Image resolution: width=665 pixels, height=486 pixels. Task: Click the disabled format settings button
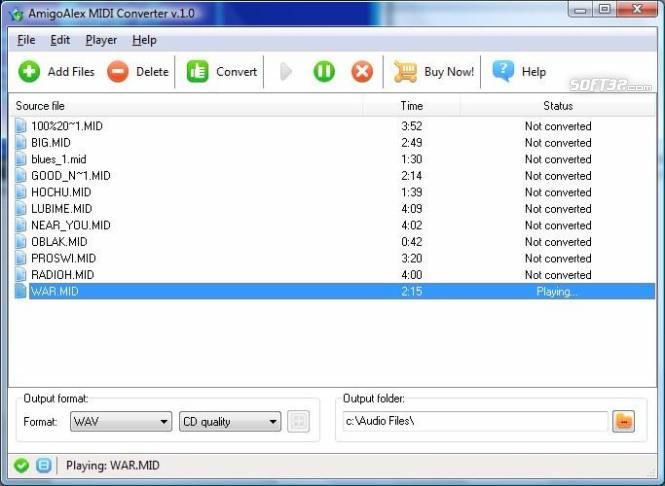[x=298, y=422]
